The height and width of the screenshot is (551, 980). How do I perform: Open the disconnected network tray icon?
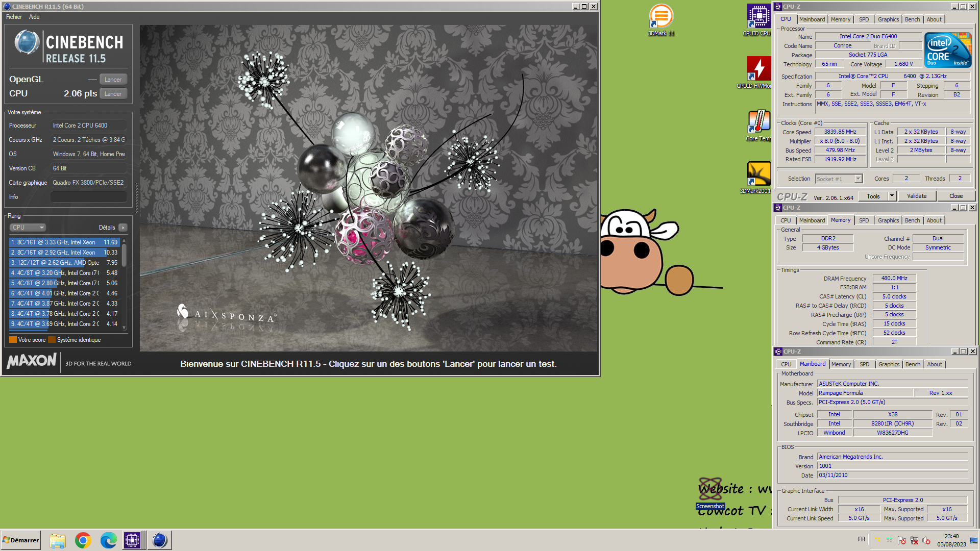(x=914, y=540)
